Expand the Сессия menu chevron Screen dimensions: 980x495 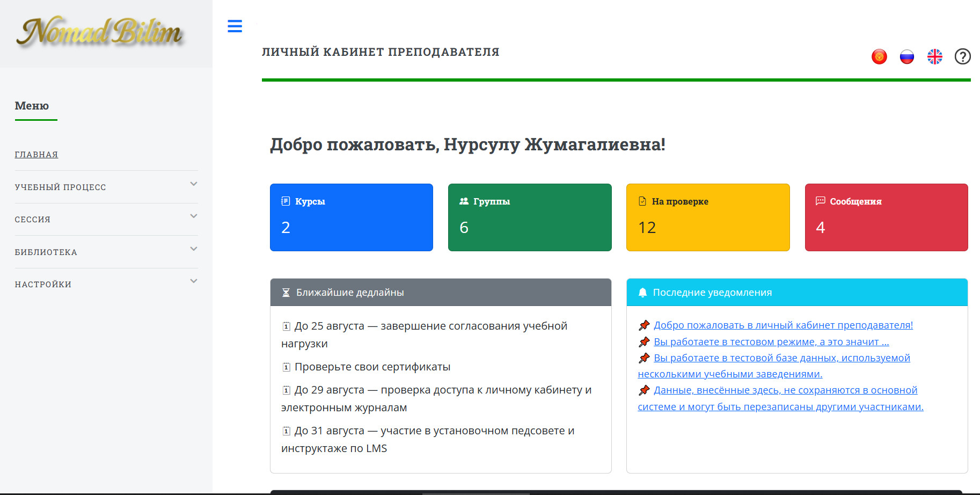click(194, 216)
